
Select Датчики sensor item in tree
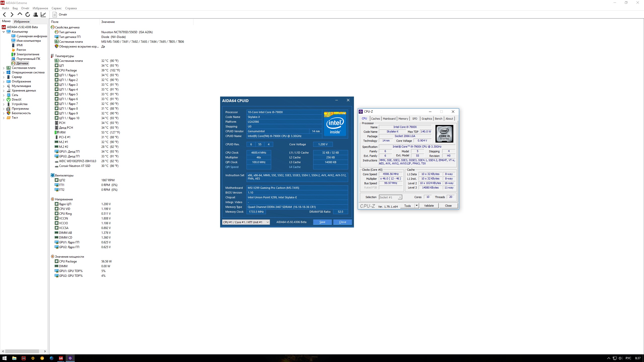(x=22, y=63)
